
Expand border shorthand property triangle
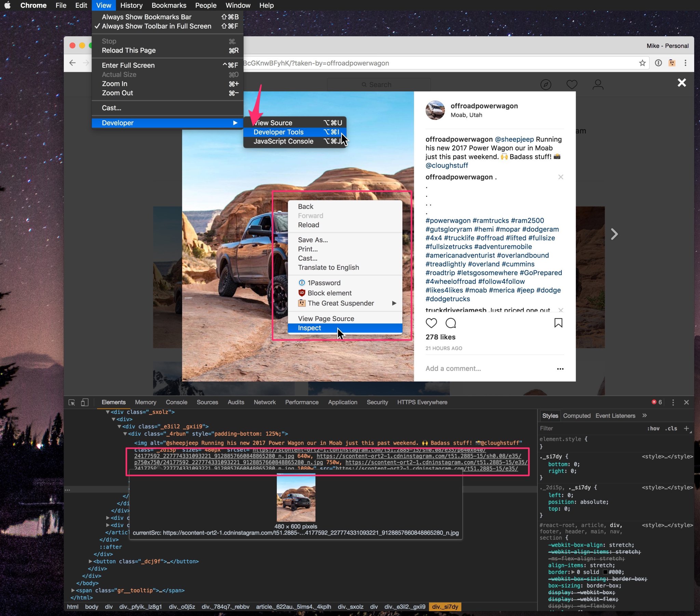pos(573,572)
